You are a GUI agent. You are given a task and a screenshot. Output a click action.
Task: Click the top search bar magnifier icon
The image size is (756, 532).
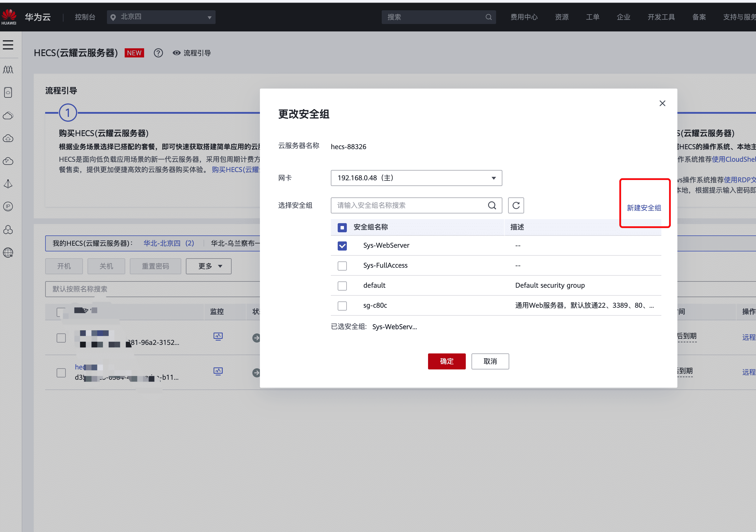(x=488, y=17)
